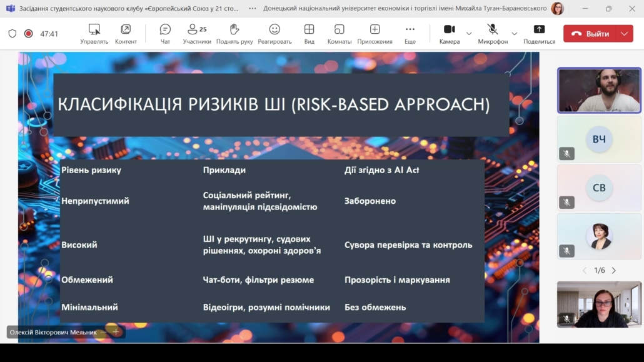This screenshot has height=362, width=644.
Task: Click muted mic icon on photo participant tile
Action: [x=567, y=251]
